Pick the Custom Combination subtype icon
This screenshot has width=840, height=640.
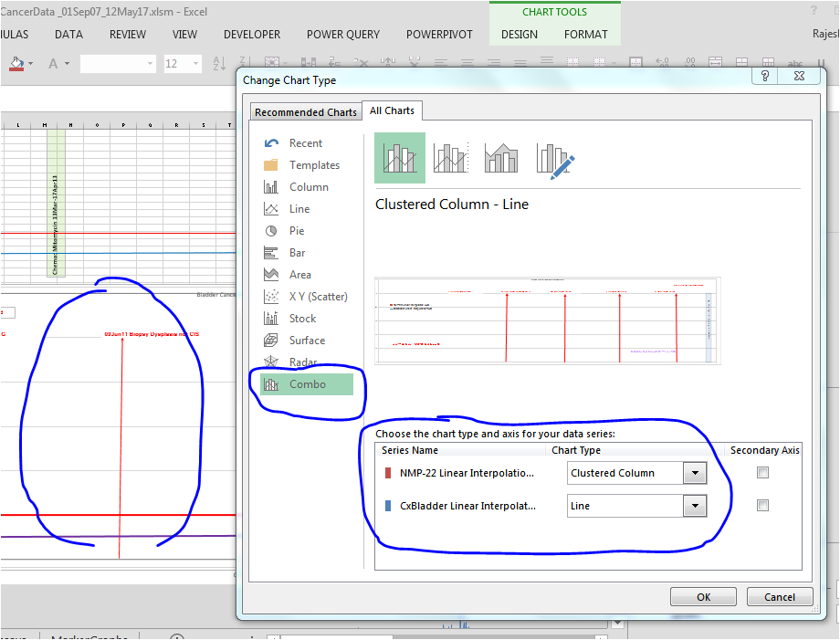coord(555,160)
